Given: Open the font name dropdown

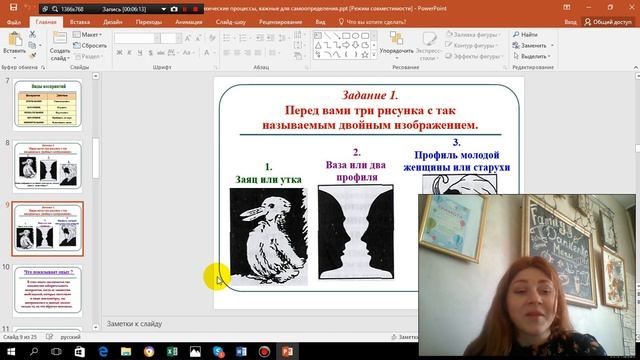Looking at the screenshot, I should (x=157, y=38).
